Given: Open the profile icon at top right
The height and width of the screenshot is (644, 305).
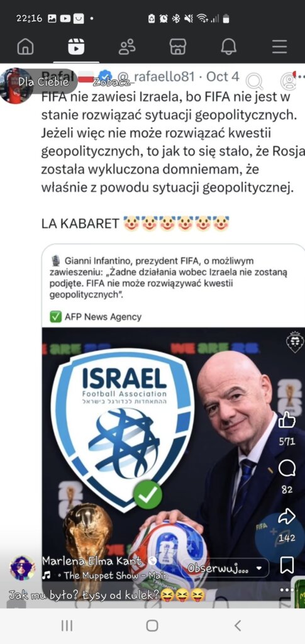Looking at the screenshot, I should tap(289, 81).
